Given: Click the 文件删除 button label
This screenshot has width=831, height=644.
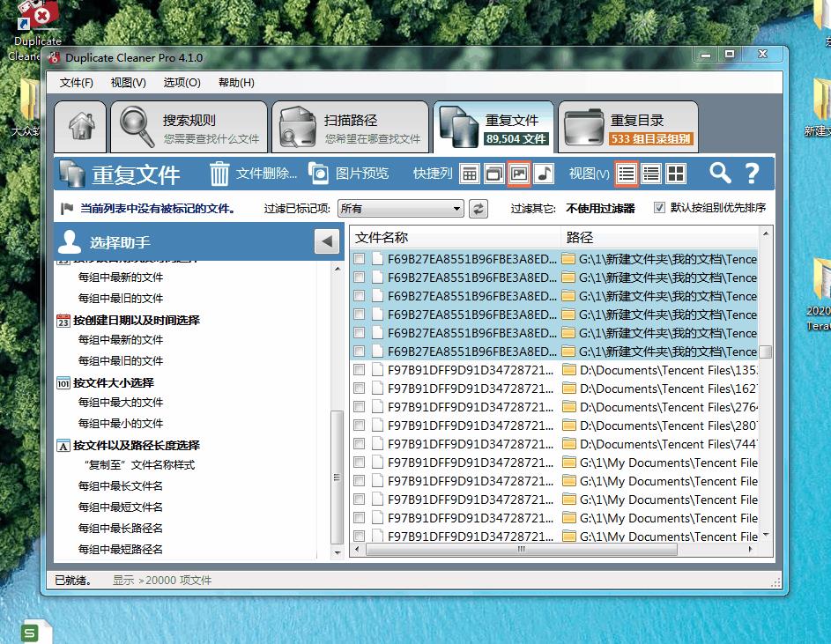Looking at the screenshot, I should 266,174.
